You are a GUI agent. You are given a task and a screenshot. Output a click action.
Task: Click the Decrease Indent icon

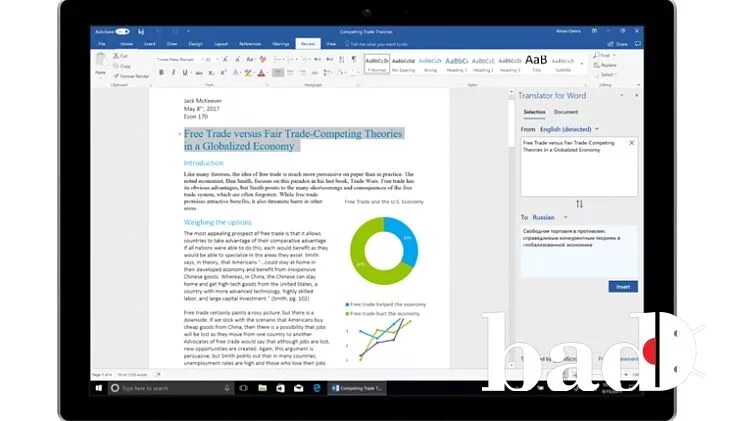click(317, 59)
